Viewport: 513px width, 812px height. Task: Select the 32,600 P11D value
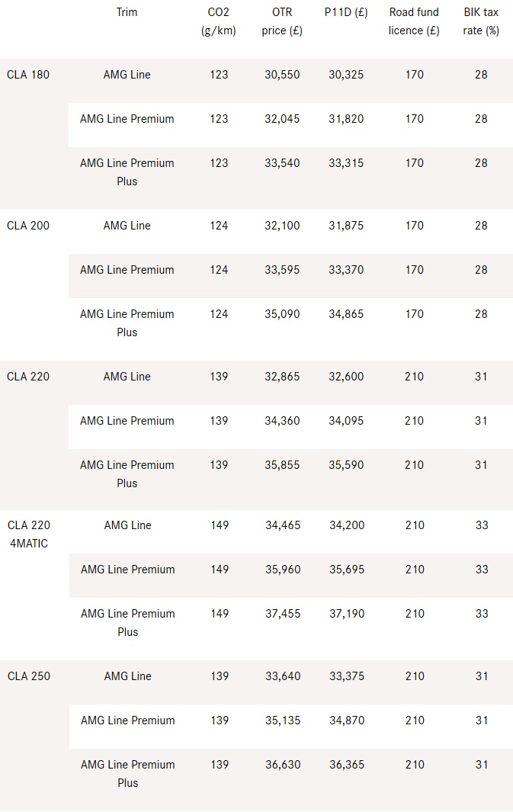coord(346,377)
